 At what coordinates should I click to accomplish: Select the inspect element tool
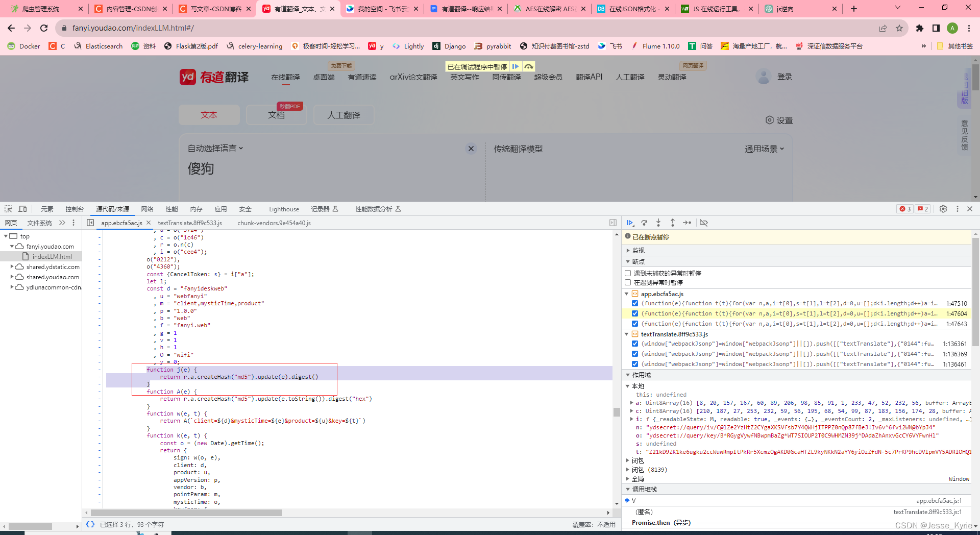[8, 209]
